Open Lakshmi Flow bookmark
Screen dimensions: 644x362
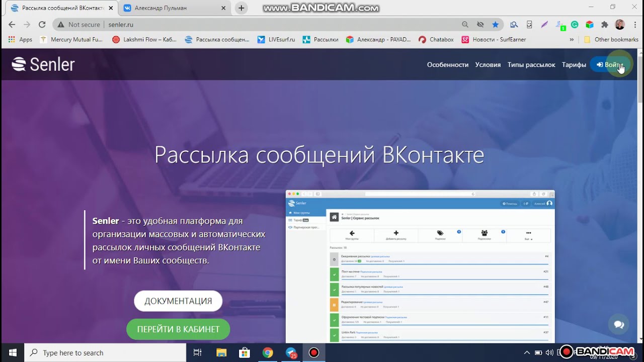tap(144, 39)
